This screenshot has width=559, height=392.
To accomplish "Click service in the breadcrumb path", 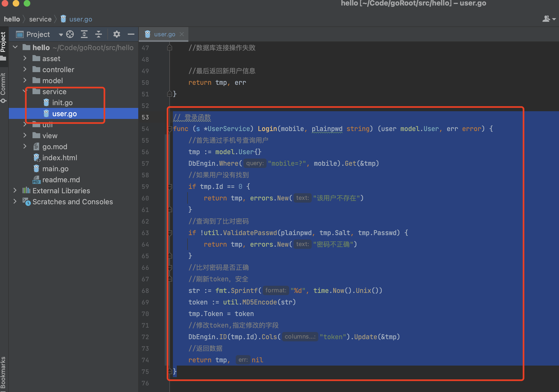I will coord(40,19).
